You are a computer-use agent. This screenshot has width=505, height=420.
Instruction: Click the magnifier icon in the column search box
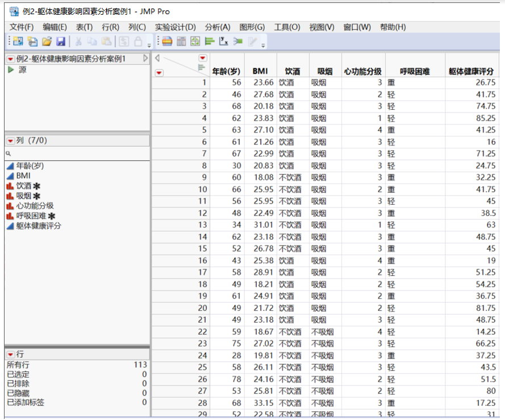[x=8, y=153]
